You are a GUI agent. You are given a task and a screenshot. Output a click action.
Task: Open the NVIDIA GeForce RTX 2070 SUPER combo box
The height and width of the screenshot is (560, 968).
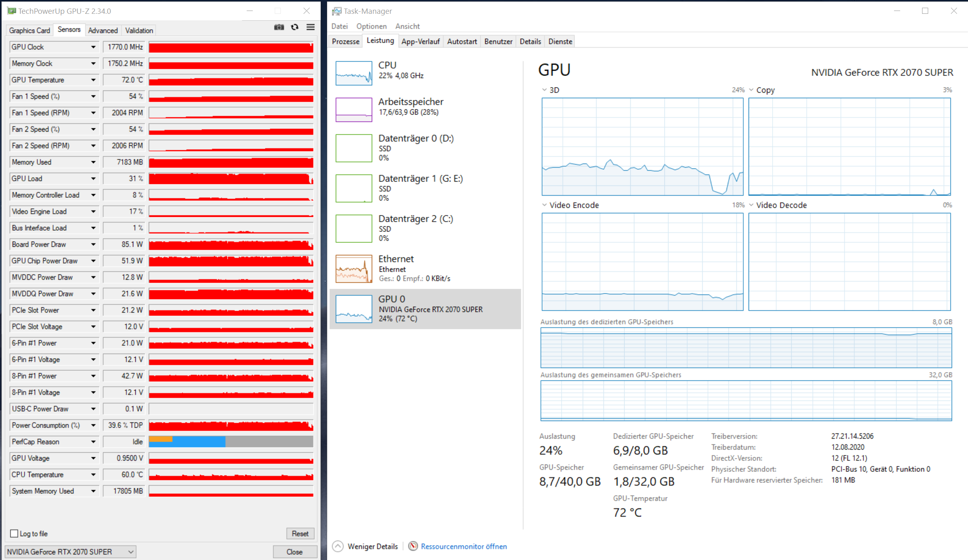click(70, 552)
